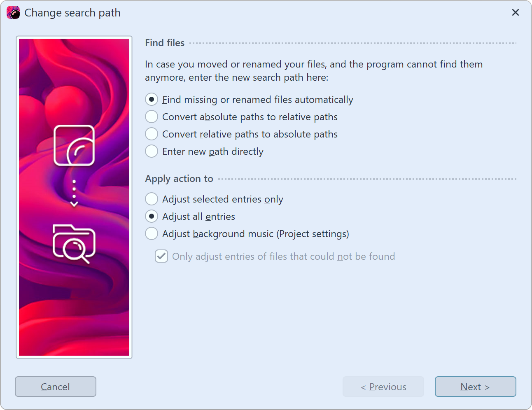Choose Adjust selected entries only
Screen dimensions: 532x410
[152, 199]
